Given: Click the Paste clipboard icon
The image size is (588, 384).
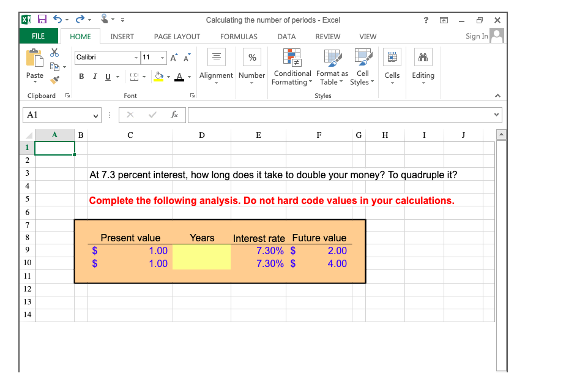Looking at the screenshot, I should tap(34, 58).
